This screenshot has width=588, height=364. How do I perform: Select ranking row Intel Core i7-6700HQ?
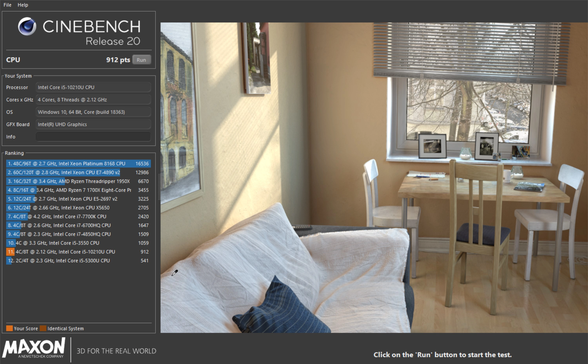pyautogui.click(x=78, y=225)
